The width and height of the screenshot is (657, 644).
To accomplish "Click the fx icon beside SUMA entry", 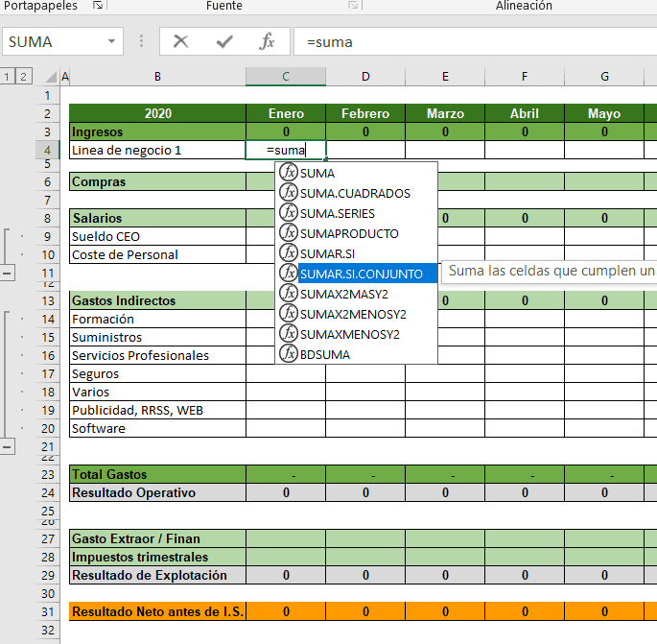I will (289, 173).
